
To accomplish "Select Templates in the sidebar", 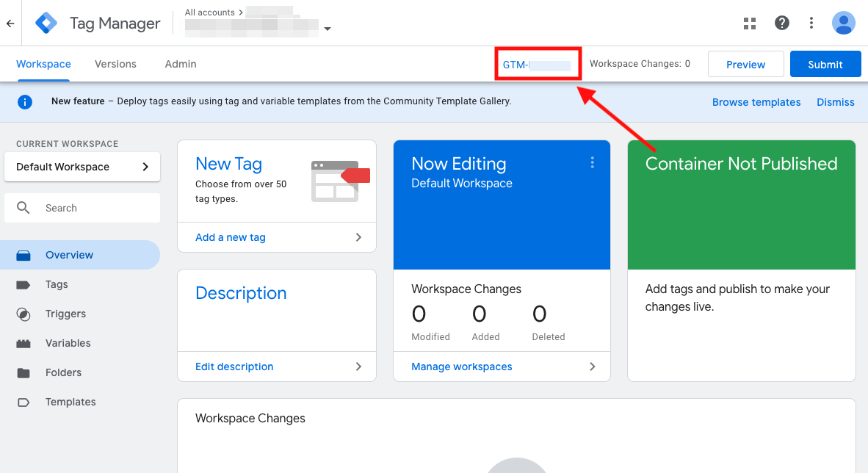I will tap(80, 402).
